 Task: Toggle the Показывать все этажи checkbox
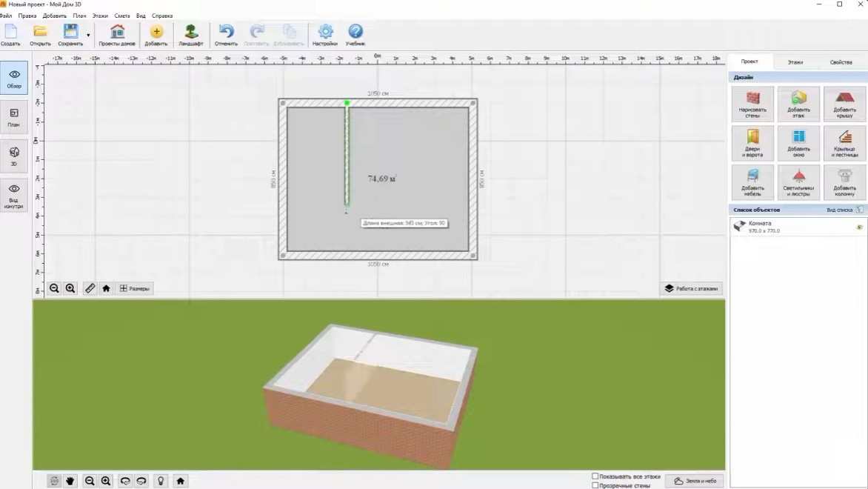[x=595, y=476]
